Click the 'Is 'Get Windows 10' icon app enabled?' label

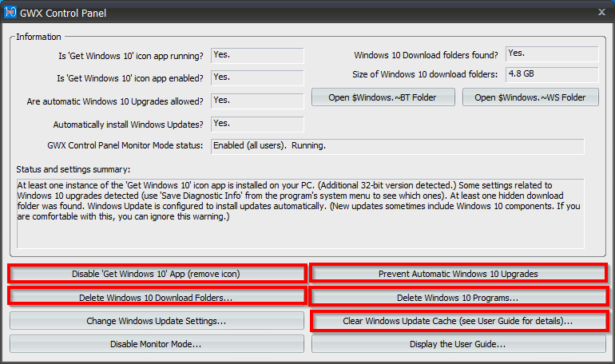[x=130, y=78]
